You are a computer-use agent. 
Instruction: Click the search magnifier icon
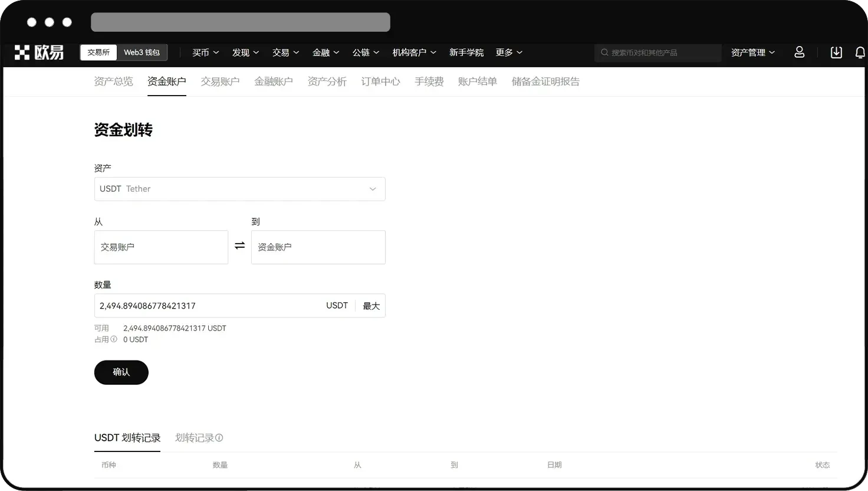[x=604, y=53]
